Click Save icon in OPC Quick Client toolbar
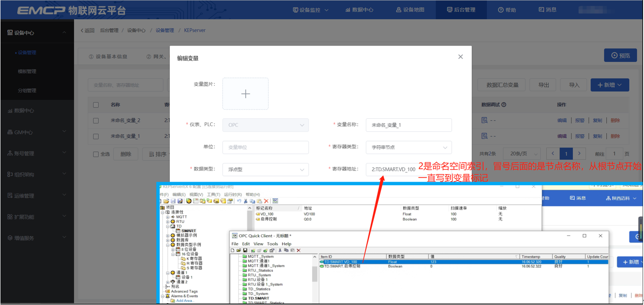Image resolution: width=644 pixels, height=305 pixels. (245, 251)
